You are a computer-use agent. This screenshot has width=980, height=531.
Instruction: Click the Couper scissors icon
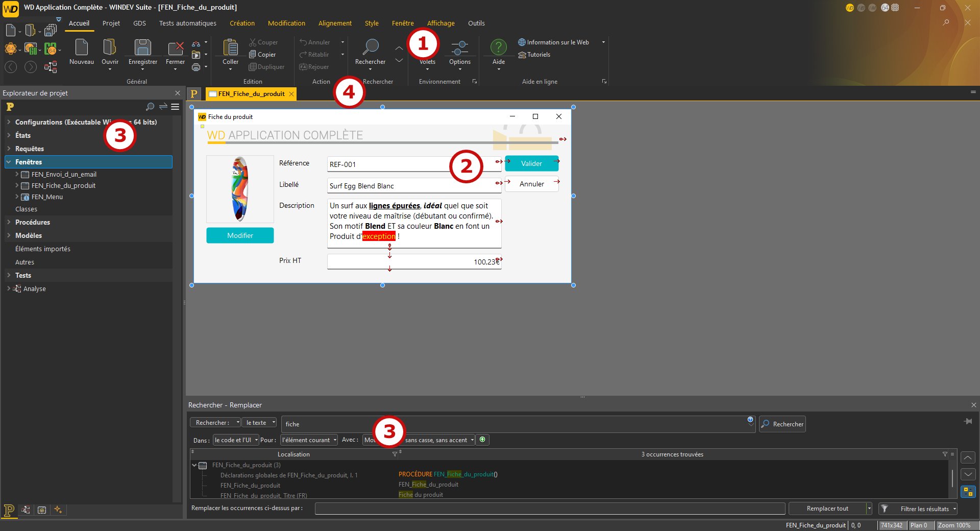[x=254, y=42]
